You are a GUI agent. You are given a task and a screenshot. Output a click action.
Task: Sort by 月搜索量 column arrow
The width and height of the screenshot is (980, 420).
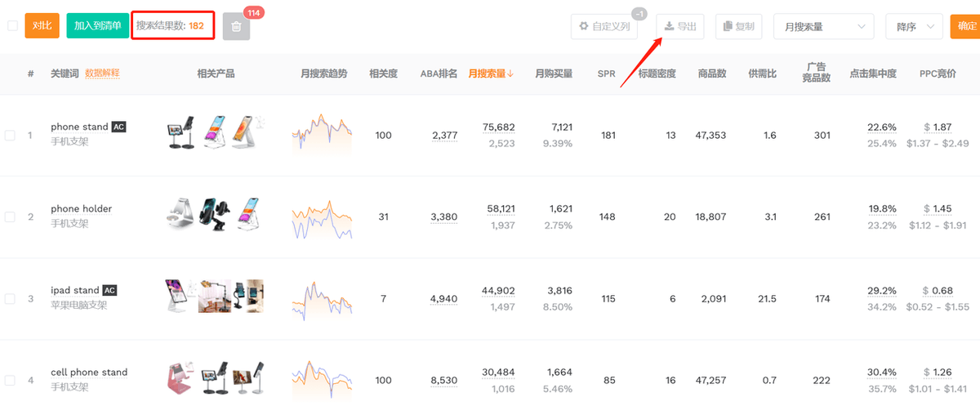[510, 74]
